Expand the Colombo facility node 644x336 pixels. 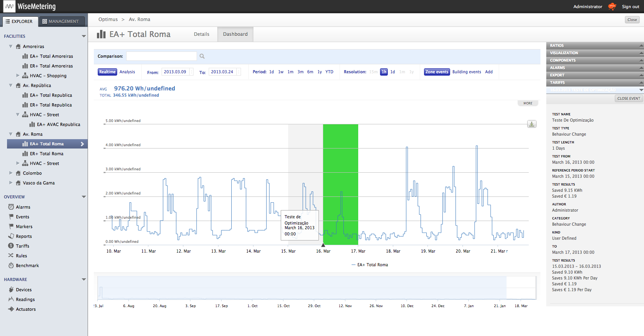click(x=11, y=173)
